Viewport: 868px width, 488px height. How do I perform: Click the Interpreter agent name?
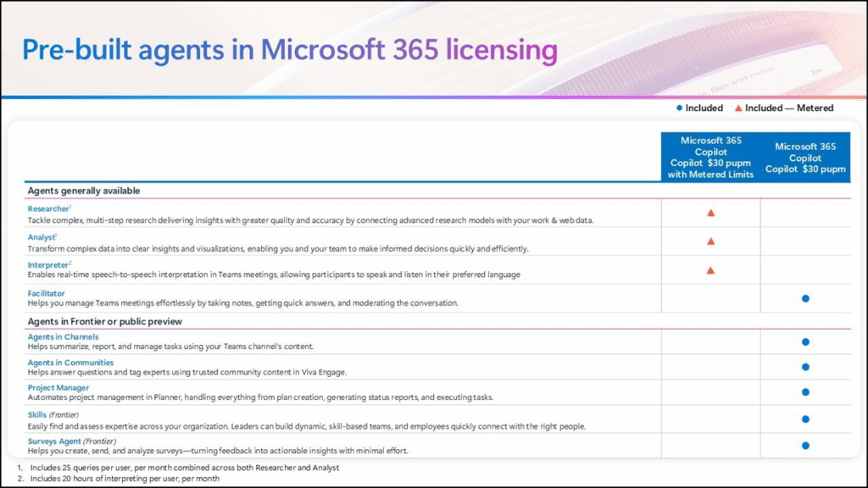[x=47, y=265]
